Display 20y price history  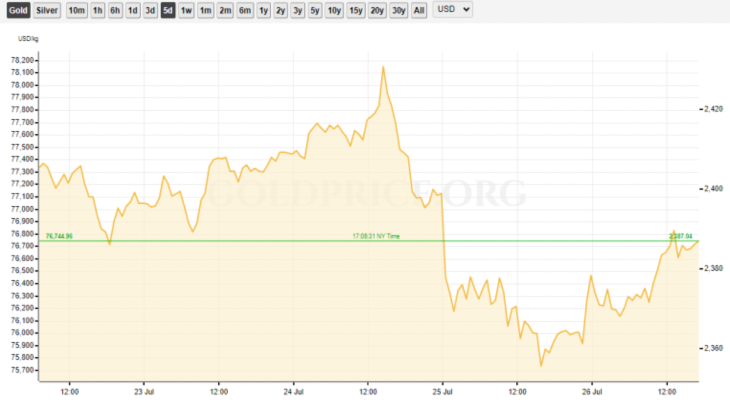tap(377, 10)
